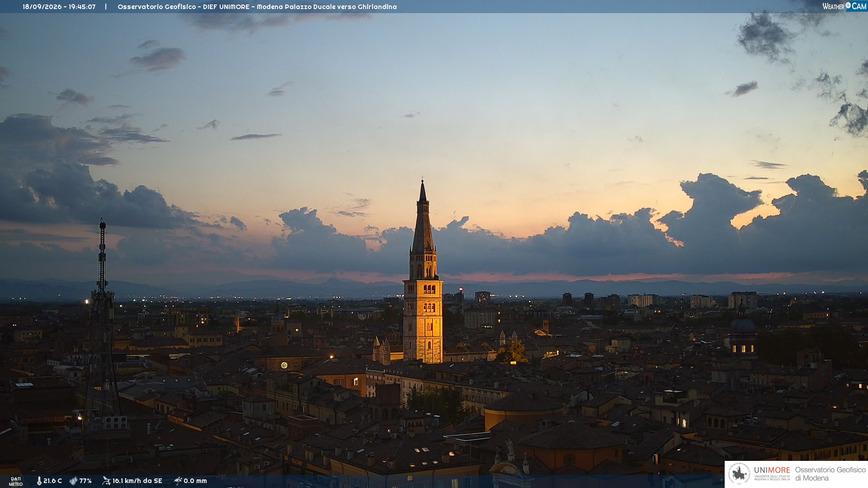Click the Osservatorio Geofisico camera title text
This screenshot has height=488, width=868.
click(x=257, y=7)
